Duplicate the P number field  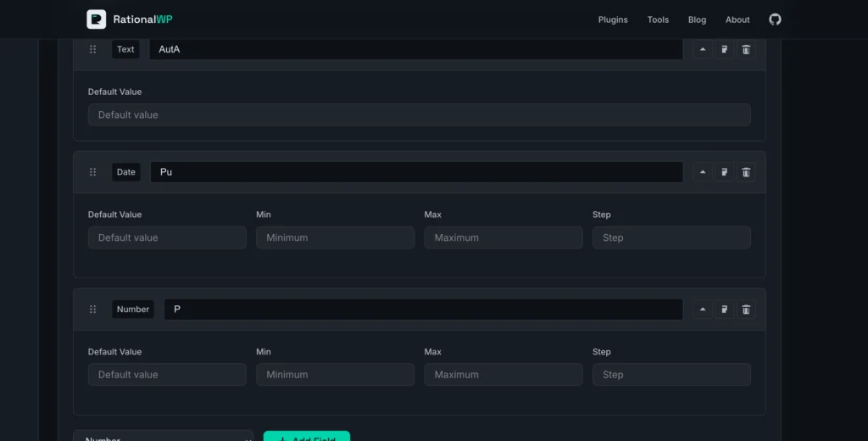724,310
